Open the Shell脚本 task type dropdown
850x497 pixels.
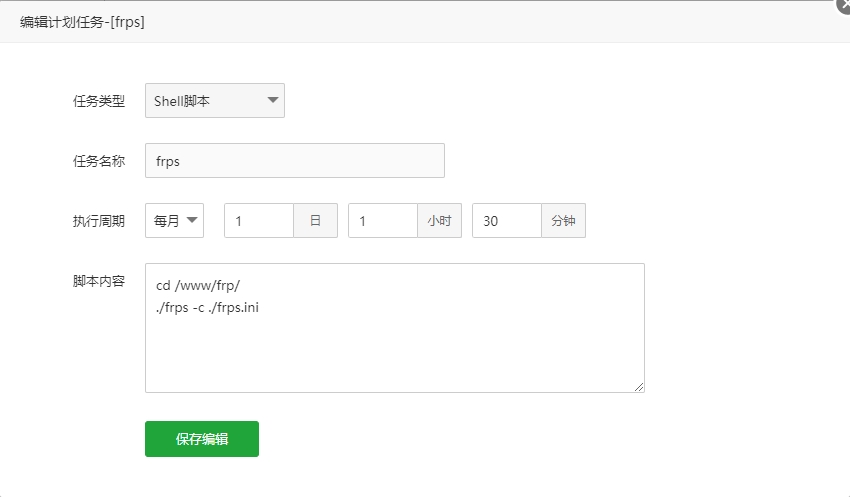tap(214, 101)
